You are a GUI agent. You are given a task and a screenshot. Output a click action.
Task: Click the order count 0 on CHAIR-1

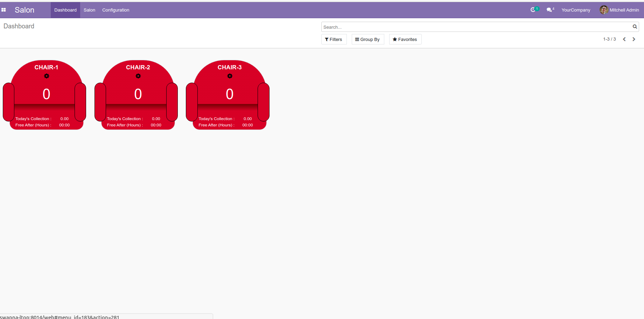point(46,94)
